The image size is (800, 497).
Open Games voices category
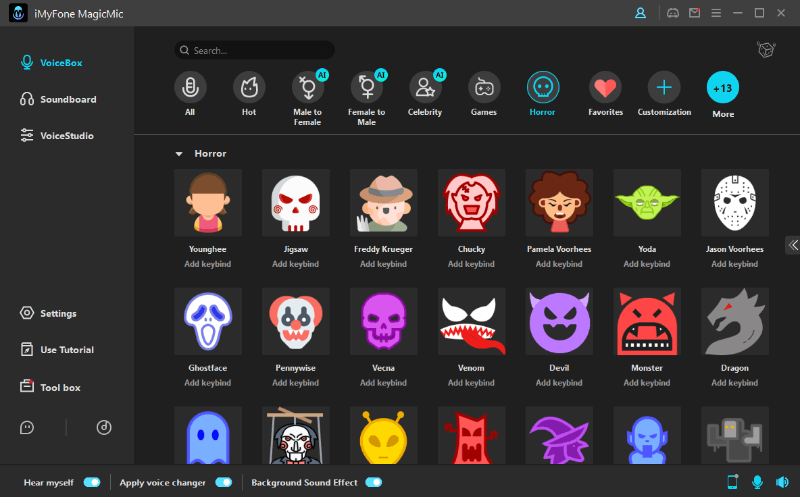(484, 88)
